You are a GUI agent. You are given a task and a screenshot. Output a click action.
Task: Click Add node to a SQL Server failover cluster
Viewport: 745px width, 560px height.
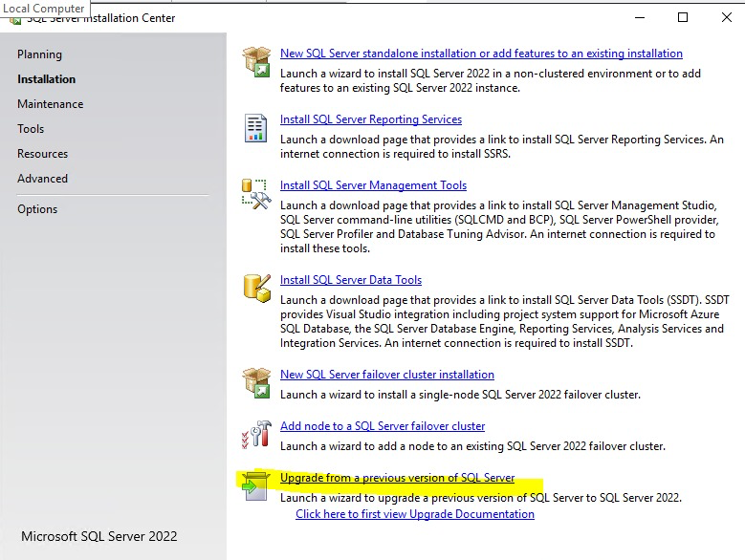coord(383,426)
